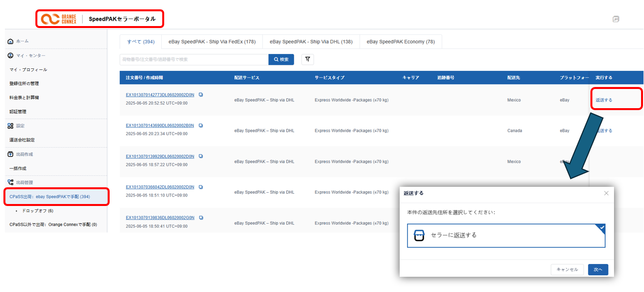This screenshot has width=644, height=292.
Task: Click the 注文番号 / 作成時間 column header
Action: coord(144,78)
